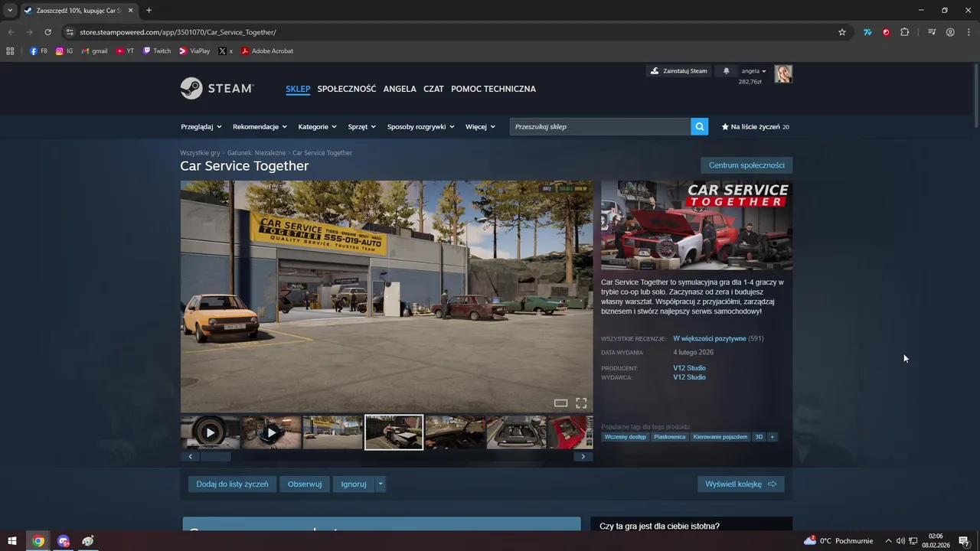Click the Przeszukaj sklep search field
Image resolution: width=980 pixels, height=551 pixels.
coord(600,126)
